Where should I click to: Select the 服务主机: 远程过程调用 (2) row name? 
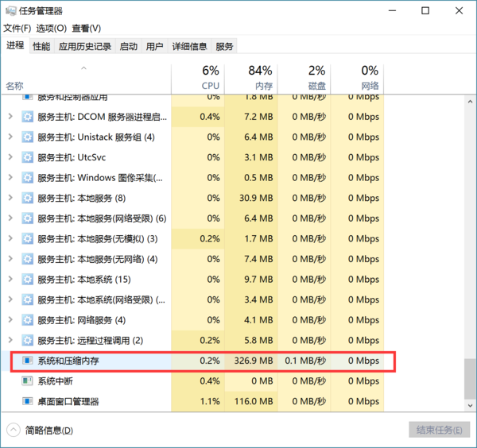click(x=91, y=341)
